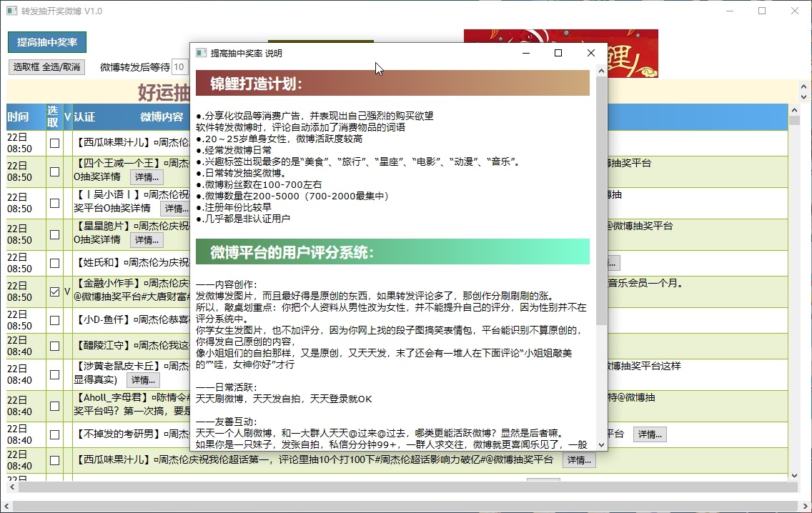Minimize the 提高抽中奖率 说明 dialog
The height and width of the screenshot is (513, 812).
click(x=526, y=53)
